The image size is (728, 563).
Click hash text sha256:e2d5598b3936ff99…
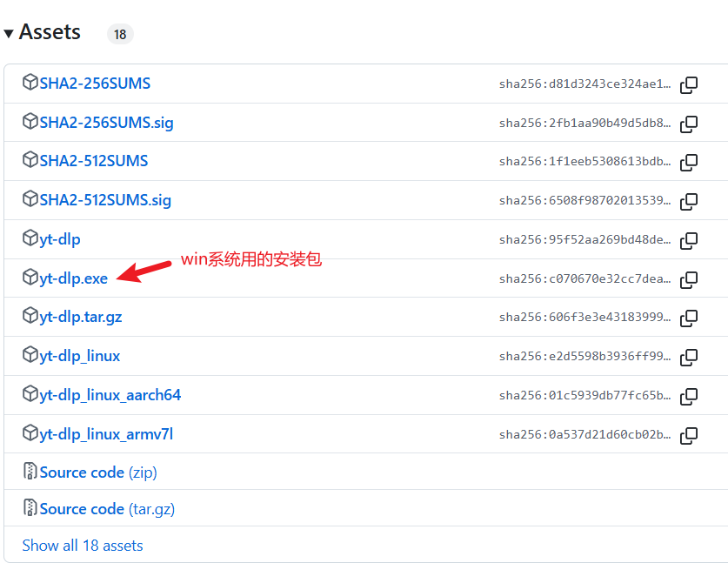(x=585, y=356)
